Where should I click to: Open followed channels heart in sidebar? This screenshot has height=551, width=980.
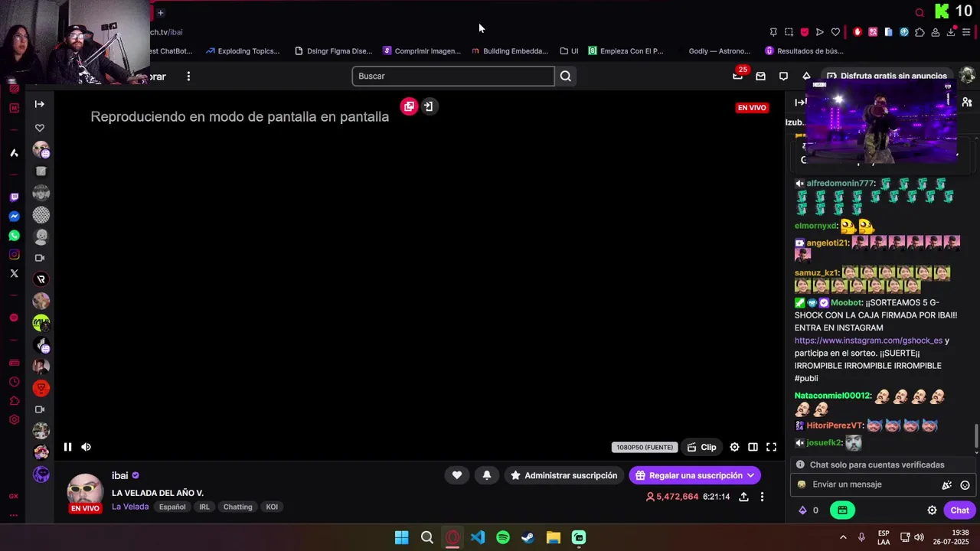click(40, 128)
